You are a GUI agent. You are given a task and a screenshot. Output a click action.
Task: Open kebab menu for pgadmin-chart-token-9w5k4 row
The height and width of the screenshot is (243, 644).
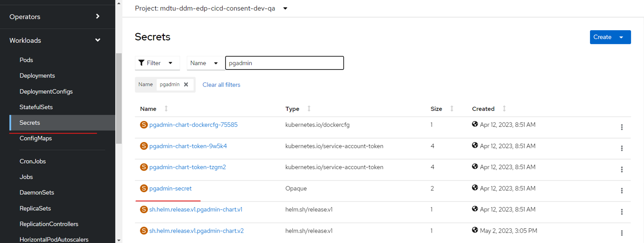(622, 148)
